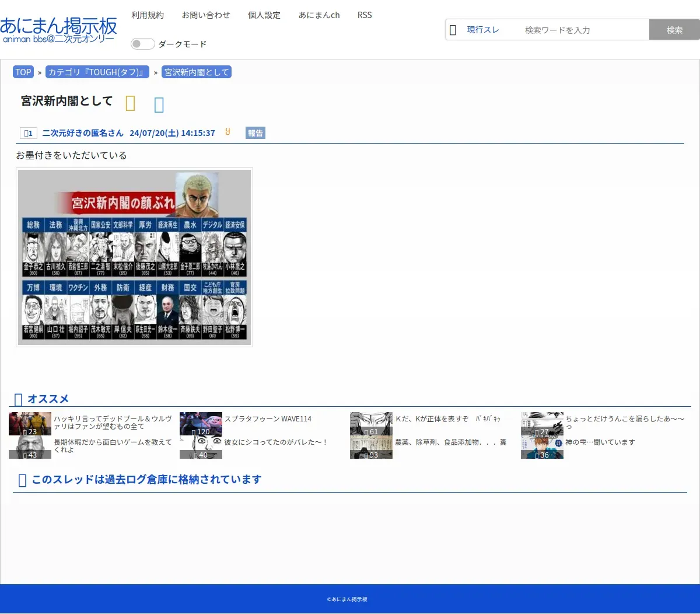Click the icon next to 過去ログ倉庫 notice
Screen dimensions: 700x614
point(23,480)
